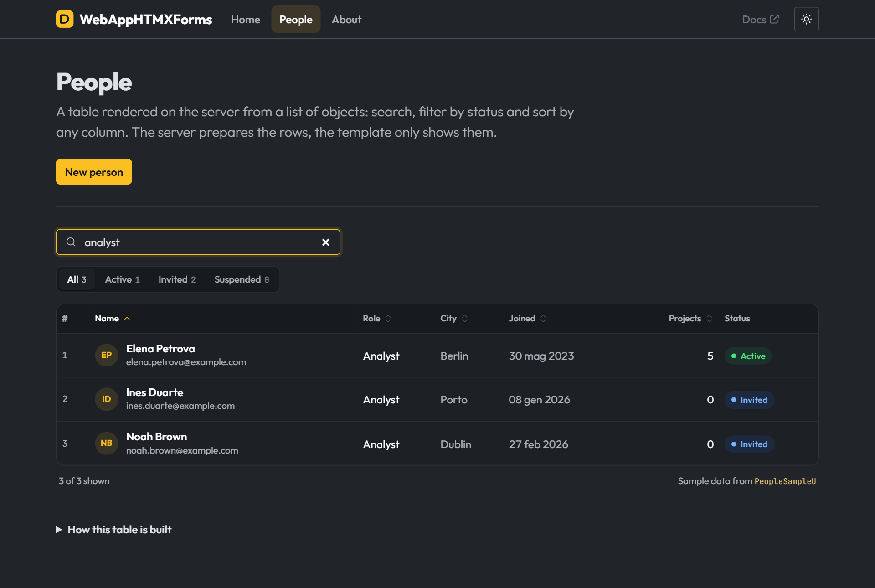Screen dimensions: 875x588
Task: Select the All 3 filter tab
Action: (x=77, y=279)
